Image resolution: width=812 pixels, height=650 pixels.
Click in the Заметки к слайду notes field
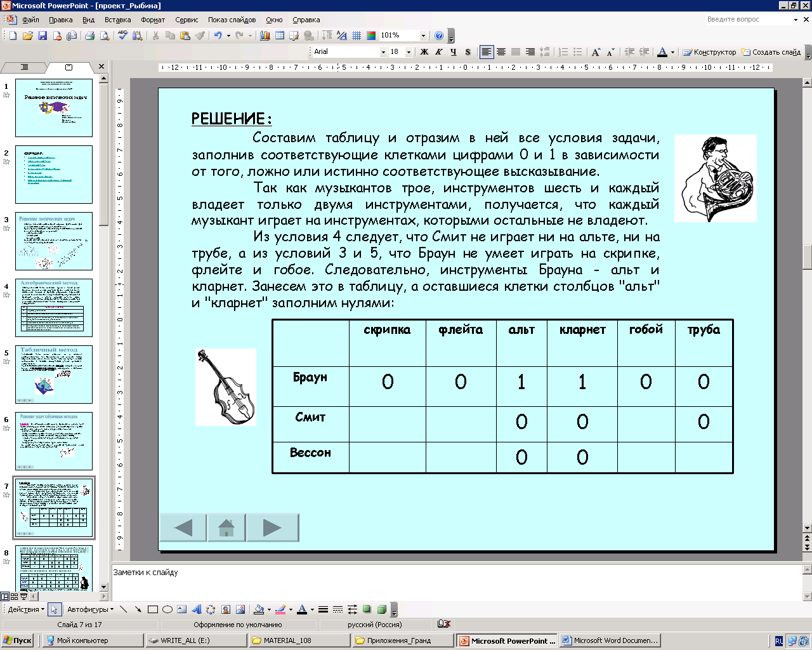tap(457, 582)
